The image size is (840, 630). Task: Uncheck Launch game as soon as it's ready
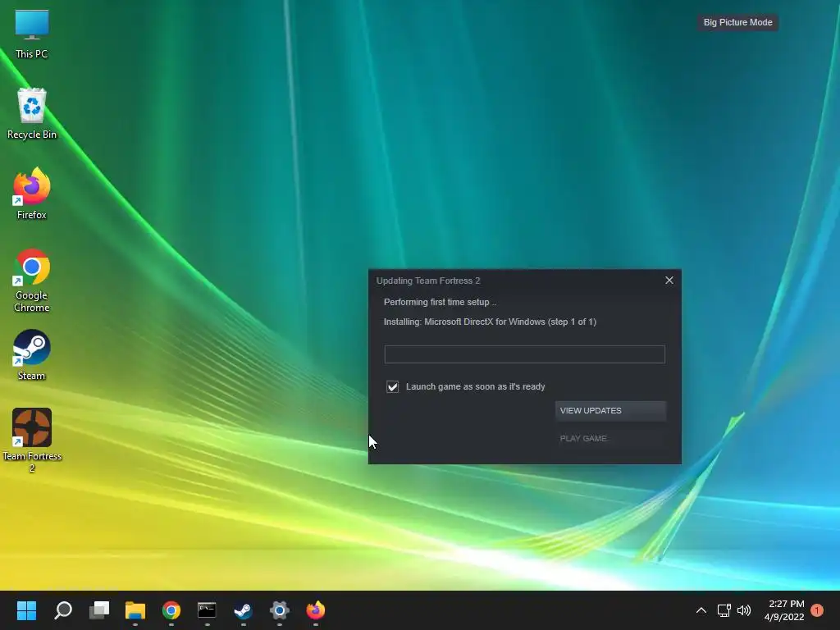point(393,387)
